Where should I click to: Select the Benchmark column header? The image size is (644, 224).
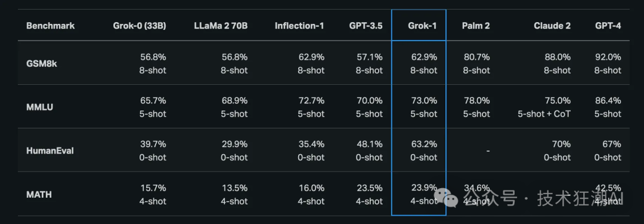pyautogui.click(x=51, y=26)
